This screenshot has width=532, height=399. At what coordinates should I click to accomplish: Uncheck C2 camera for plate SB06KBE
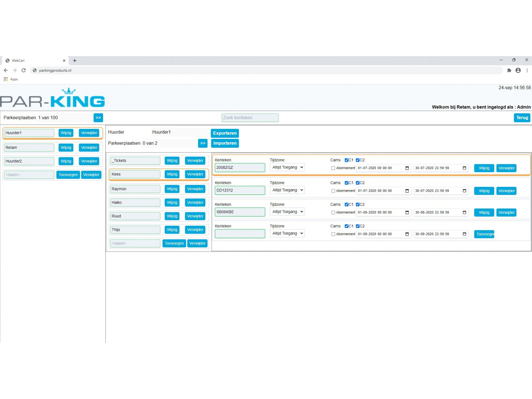pos(358,205)
